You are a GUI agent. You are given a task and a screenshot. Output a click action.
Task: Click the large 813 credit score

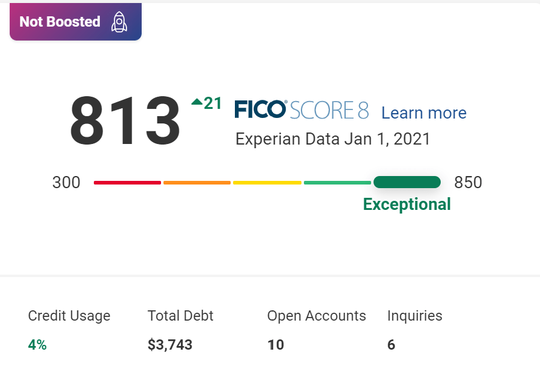(125, 121)
